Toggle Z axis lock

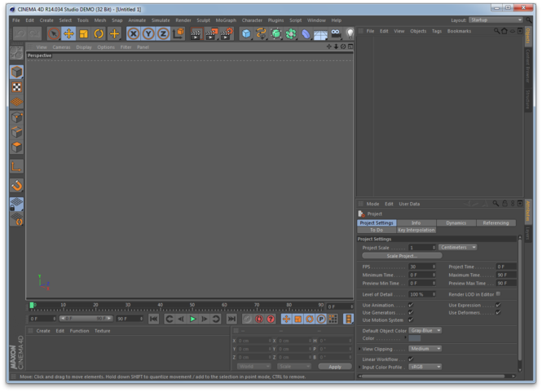163,33
